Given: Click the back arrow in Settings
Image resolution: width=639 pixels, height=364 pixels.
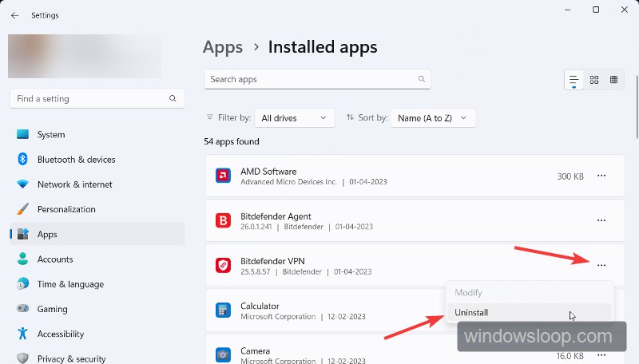Looking at the screenshot, I should (14, 15).
